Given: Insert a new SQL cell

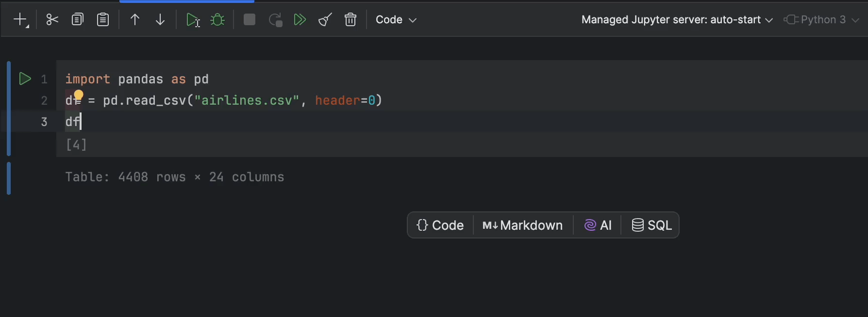Looking at the screenshot, I should (651, 225).
